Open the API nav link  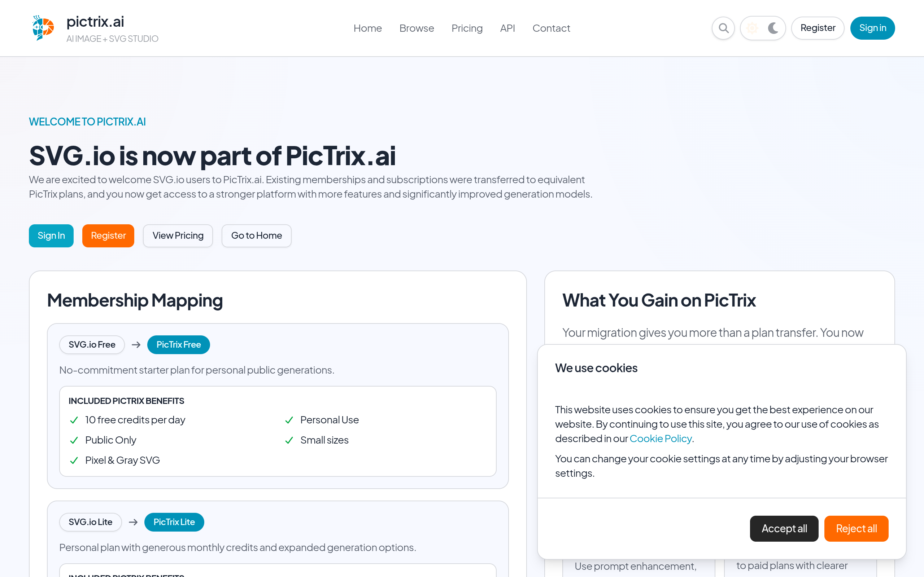(507, 28)
